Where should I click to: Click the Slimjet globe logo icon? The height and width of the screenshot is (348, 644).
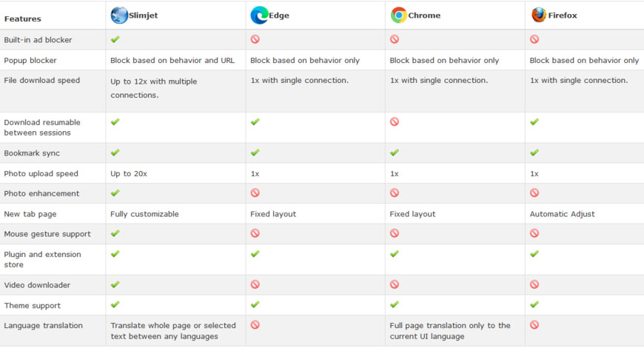pyautogui.click(x=119, y=16)
